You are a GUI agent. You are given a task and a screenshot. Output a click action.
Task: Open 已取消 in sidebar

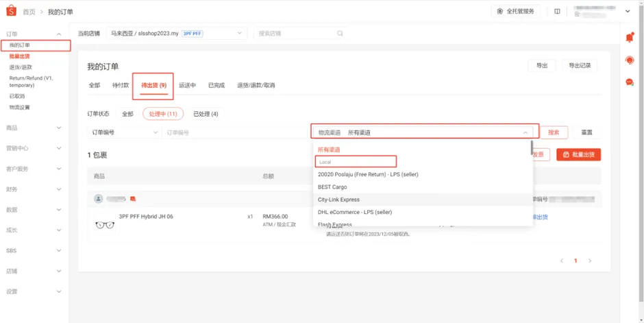pos(17,96)
